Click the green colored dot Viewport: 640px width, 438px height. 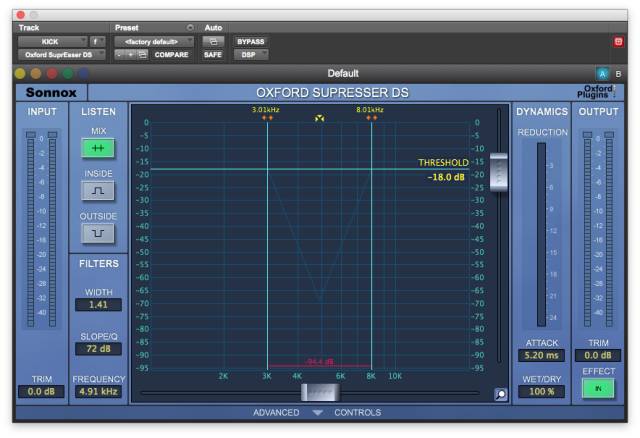click(68, 74)
